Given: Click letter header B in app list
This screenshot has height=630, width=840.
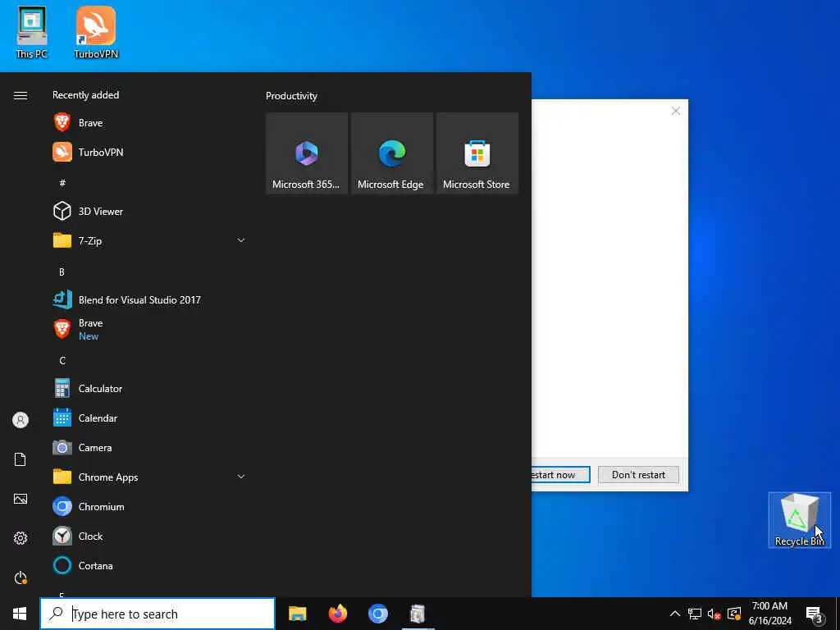Looking at the screenshot, I should point(62,272).
